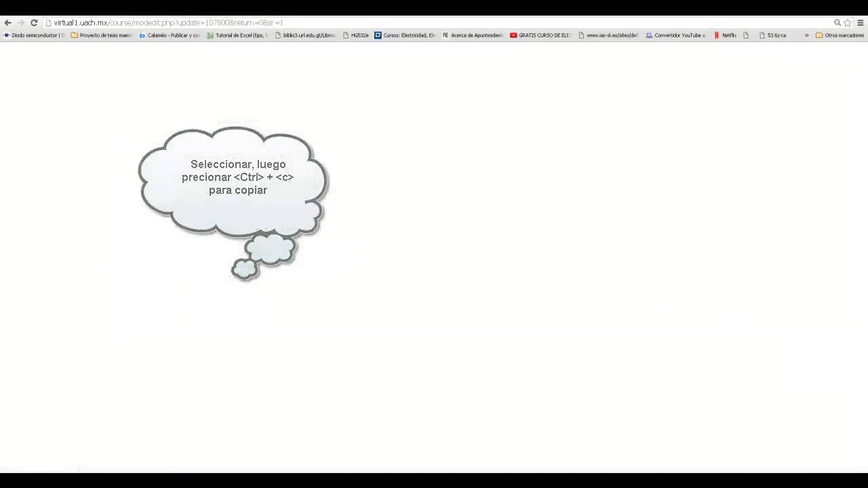868x488 pixels.
Task: Reload the page with the refresh icon
Action: [x=34, y=22]
